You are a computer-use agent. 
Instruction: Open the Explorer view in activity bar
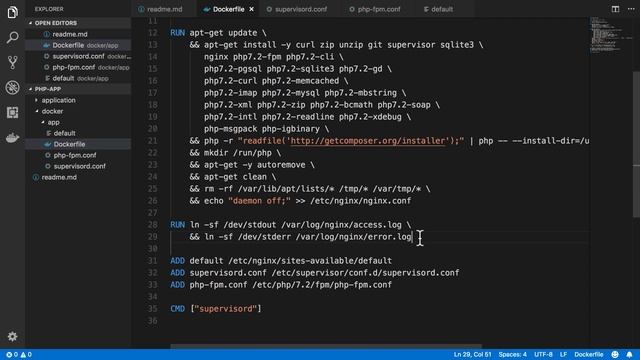pos(12,12)
